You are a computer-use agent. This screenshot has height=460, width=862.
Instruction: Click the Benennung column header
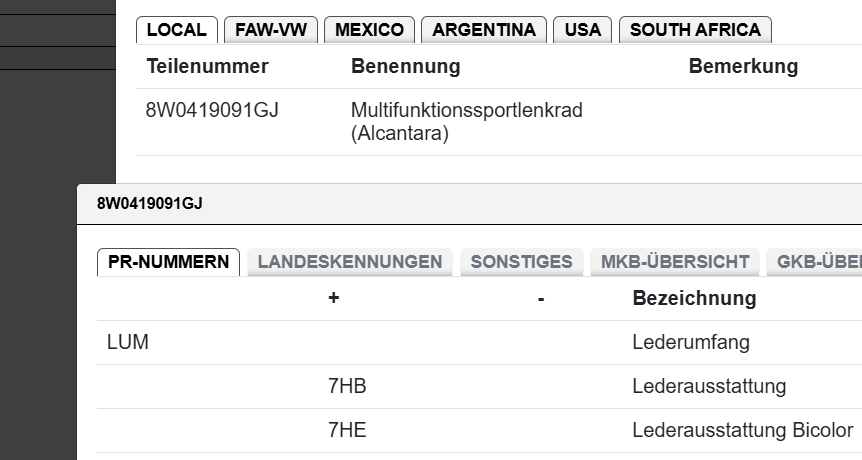[405, 67]
